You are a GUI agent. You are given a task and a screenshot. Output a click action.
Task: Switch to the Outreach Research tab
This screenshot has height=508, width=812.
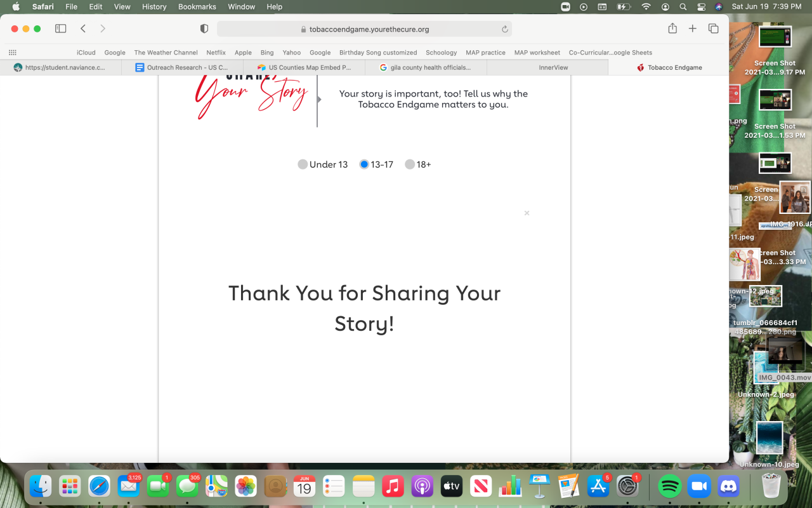pos(182,67)
